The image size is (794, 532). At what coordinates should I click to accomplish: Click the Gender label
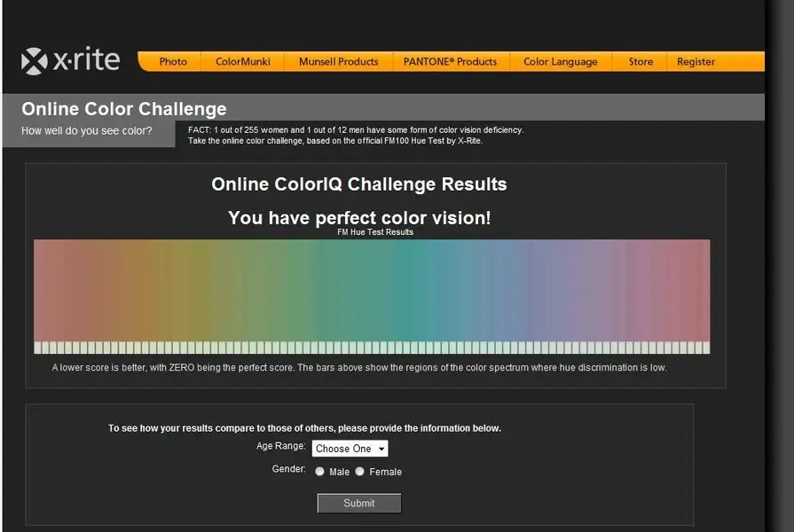(288, 469)
